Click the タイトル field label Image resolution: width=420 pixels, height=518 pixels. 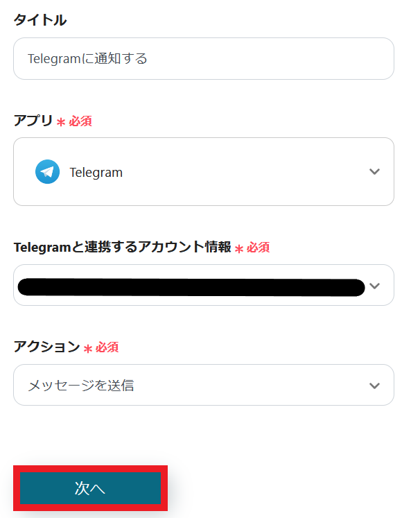tap(40, 20)
